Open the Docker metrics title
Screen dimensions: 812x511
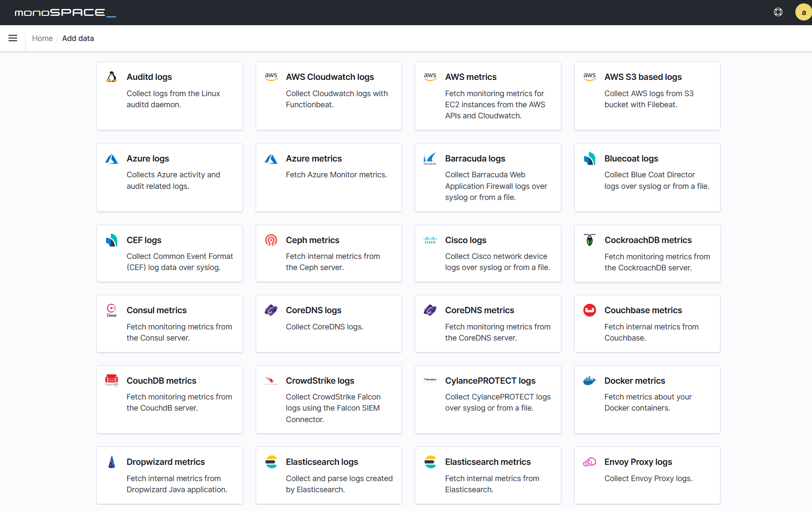pyautogui.click(x=635, y=381)
